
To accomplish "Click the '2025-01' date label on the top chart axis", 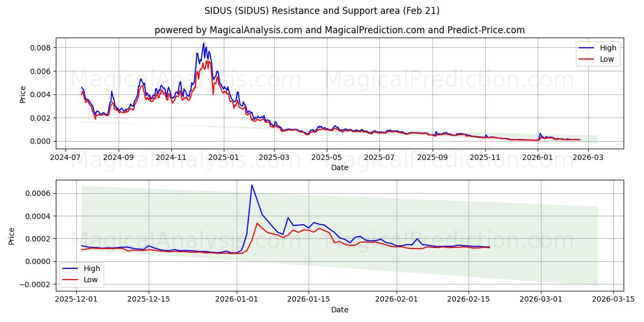I will [223, 157].
